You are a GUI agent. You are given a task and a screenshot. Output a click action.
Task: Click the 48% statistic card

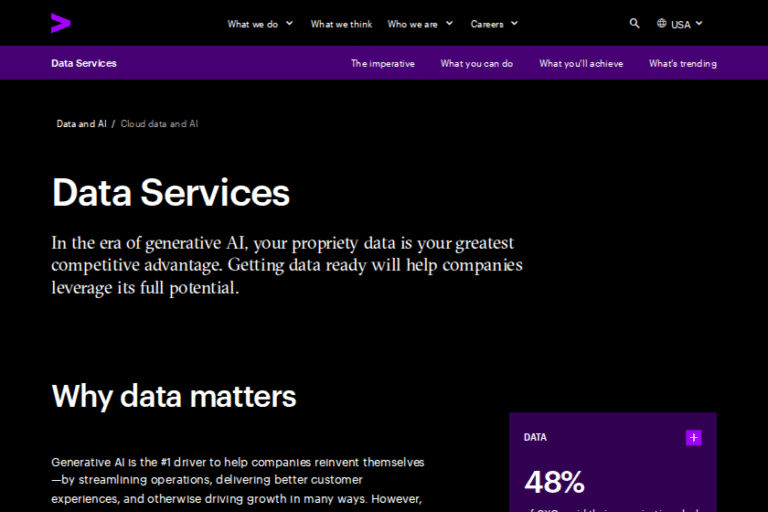555,482
